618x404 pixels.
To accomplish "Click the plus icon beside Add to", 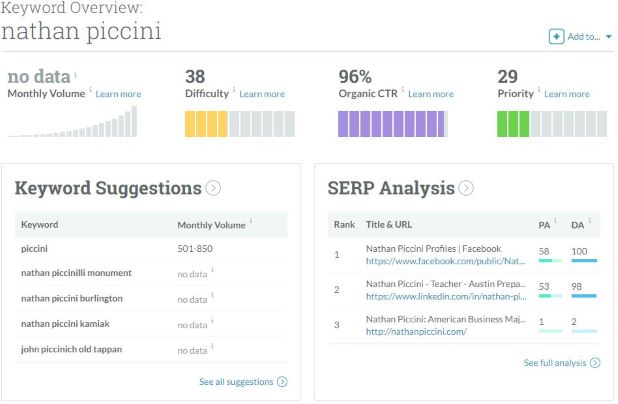I will click(x=556, y=37).
